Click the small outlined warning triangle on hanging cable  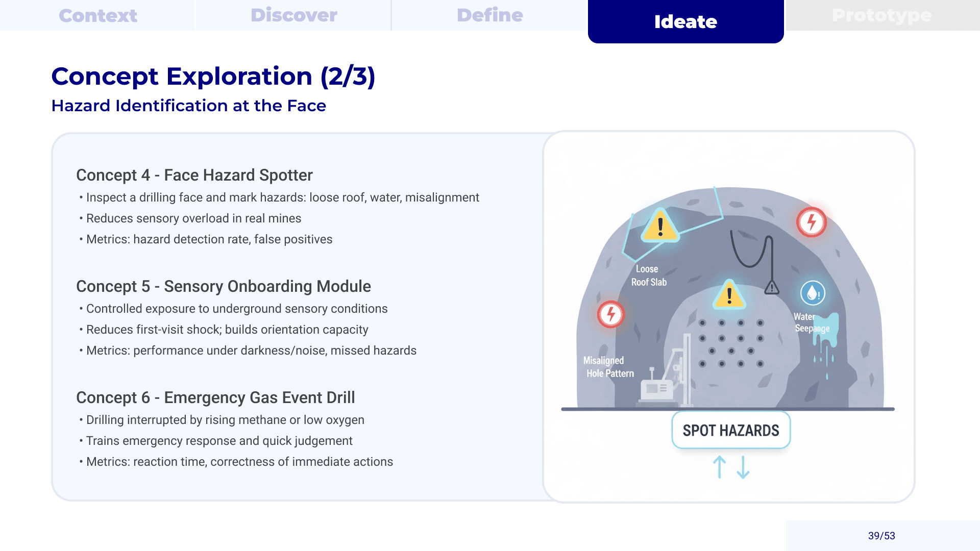click(772, 287)
